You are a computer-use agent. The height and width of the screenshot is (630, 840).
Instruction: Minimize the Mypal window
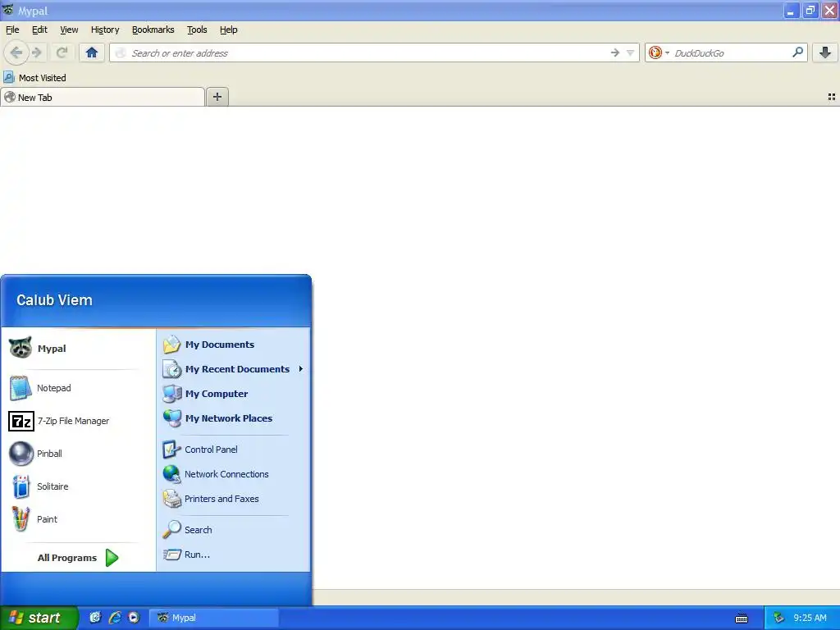tap(791, 10)
